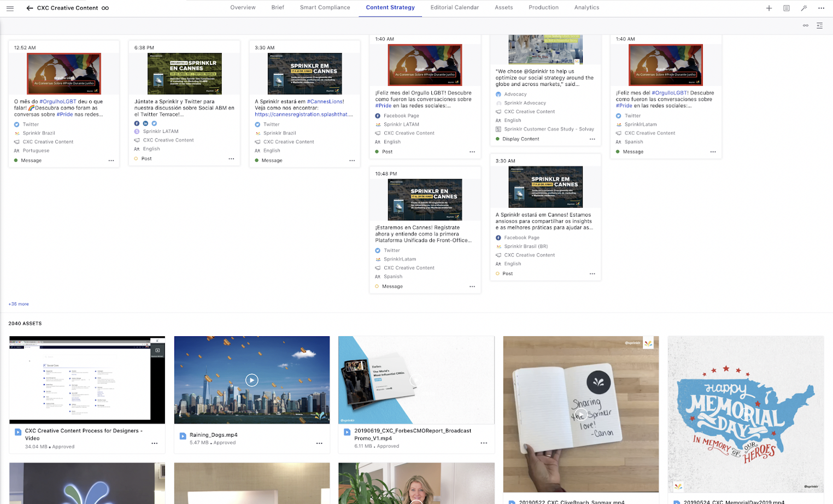
Task: Go back using the left arrow
Action: click(30, 8)
